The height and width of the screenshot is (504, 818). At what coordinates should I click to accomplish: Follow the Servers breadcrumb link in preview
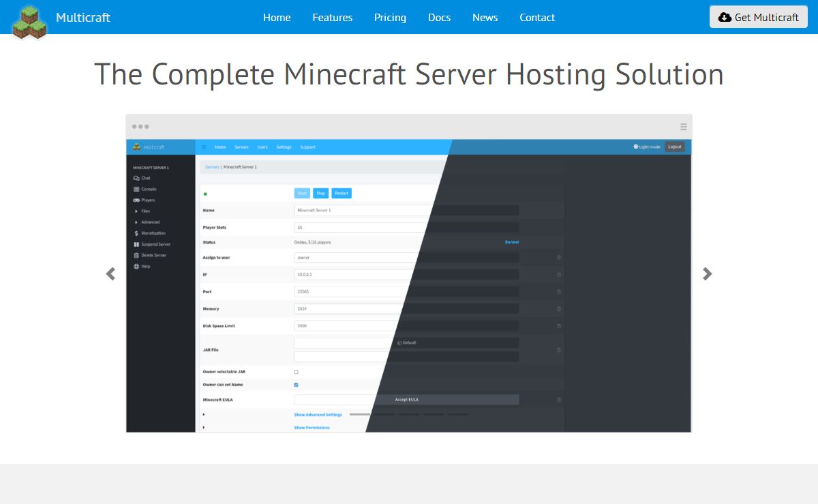212,167
